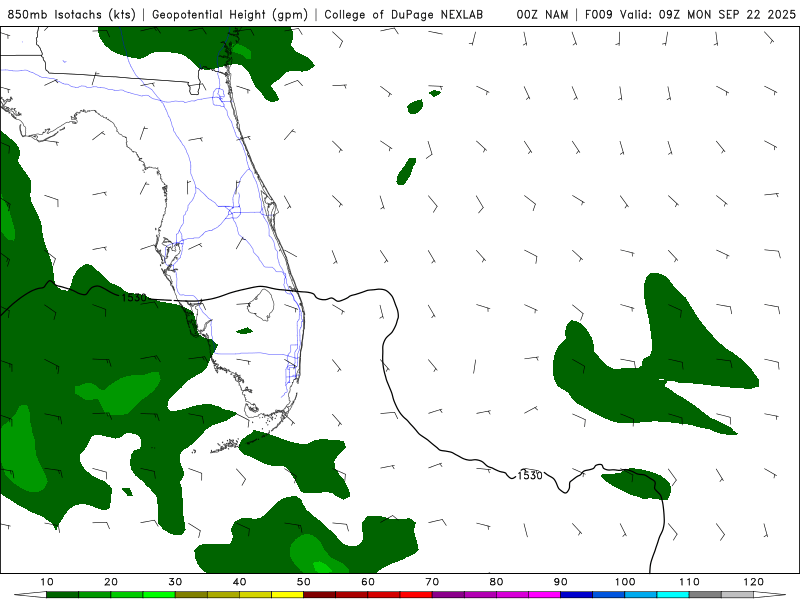Click the "F009" forecast hour text
The height and width of the screenshot is (600, 800).
[598, 15]
